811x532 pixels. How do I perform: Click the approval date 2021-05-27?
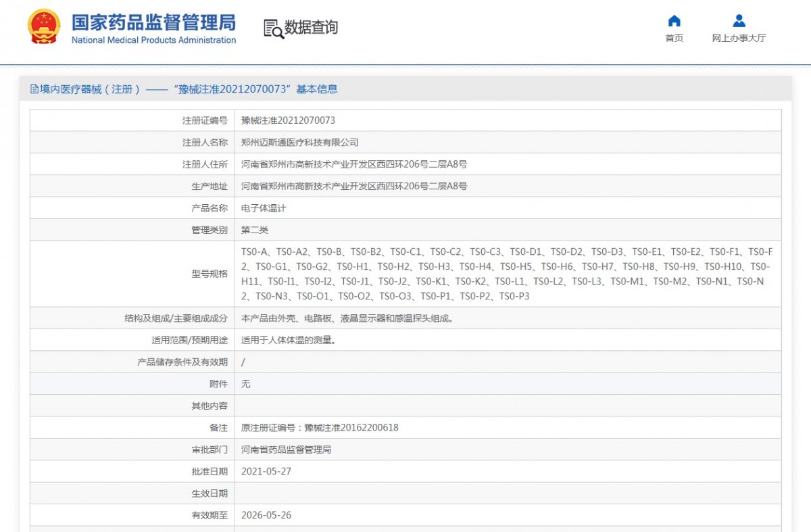coord(266,472)
